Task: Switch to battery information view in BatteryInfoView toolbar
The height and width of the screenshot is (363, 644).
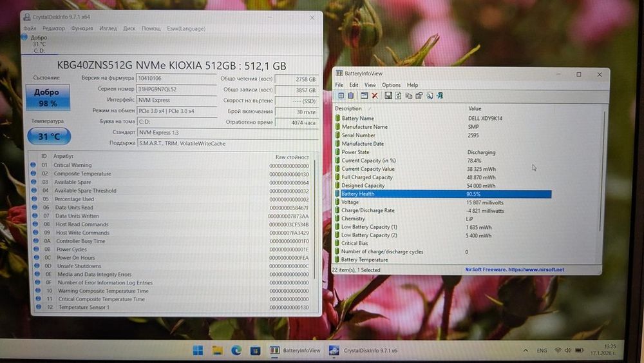Action: coord(341,95)
